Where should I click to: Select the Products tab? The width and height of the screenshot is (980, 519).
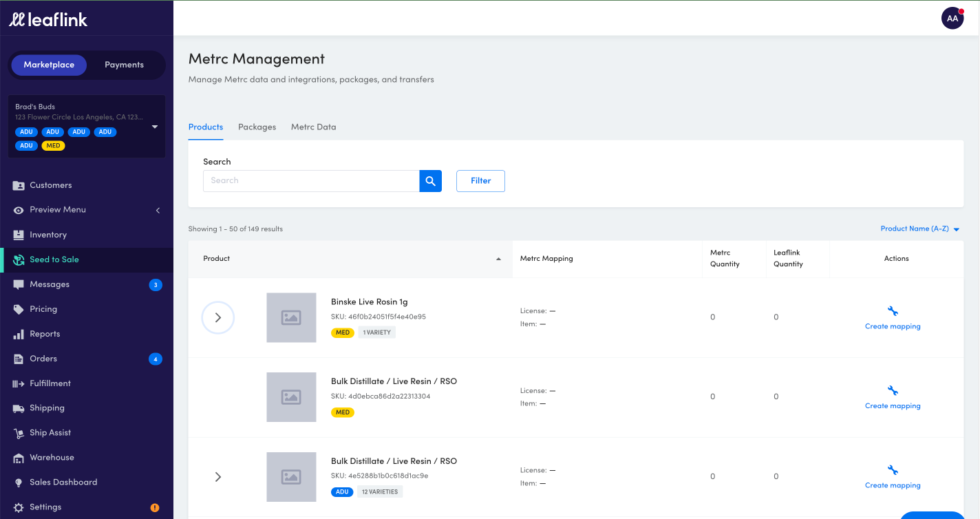pos(206,127)
